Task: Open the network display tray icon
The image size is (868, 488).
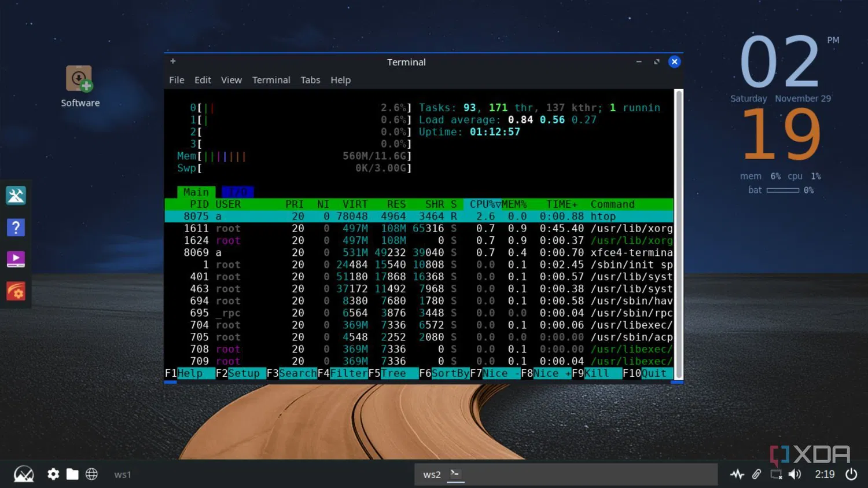Action: [776, 475]
